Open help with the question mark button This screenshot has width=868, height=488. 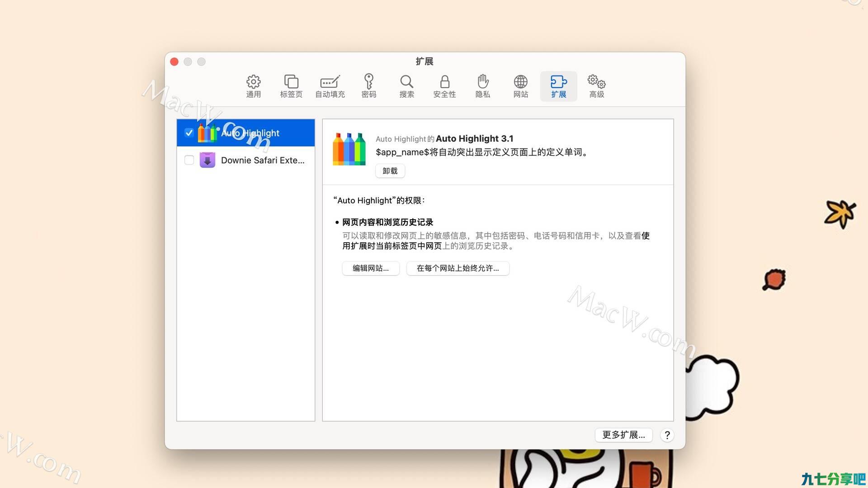tap(667, 435)
